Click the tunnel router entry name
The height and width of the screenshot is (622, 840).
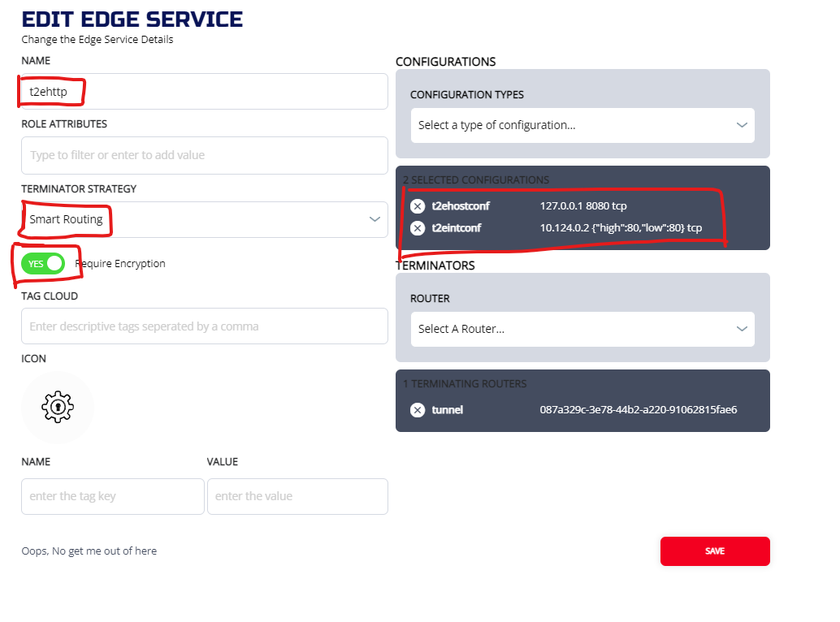pos(448,410)
